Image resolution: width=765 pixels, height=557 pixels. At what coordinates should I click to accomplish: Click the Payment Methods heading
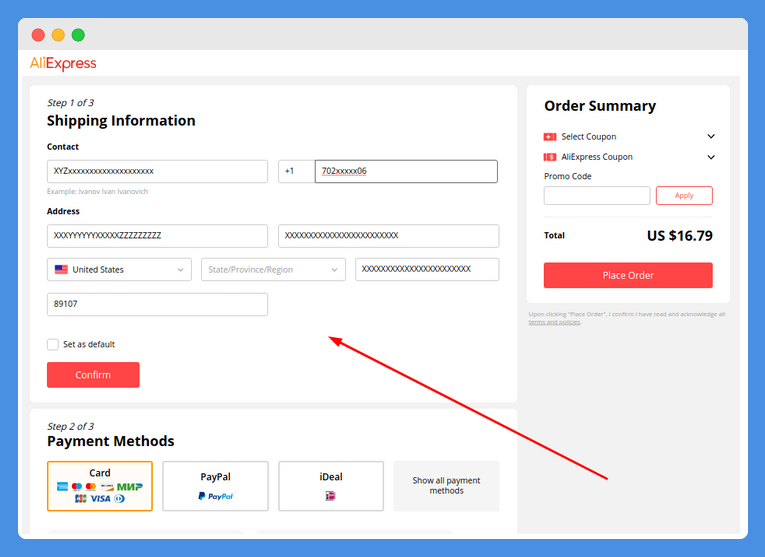[x=110, y=441]
